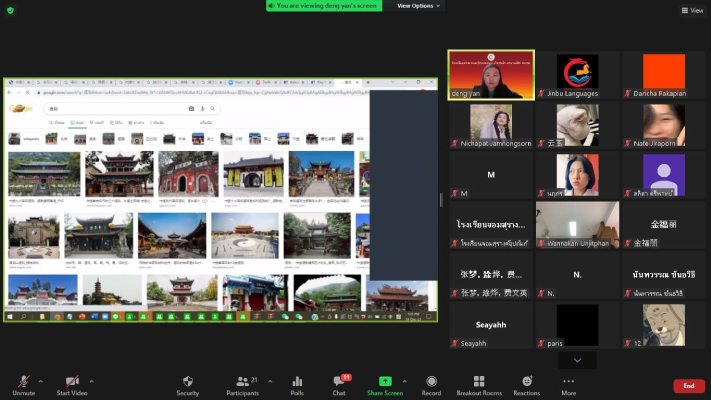Screen dimensions: 711x400
Task: Open the More menu
Action: click(x=568, y=385)
